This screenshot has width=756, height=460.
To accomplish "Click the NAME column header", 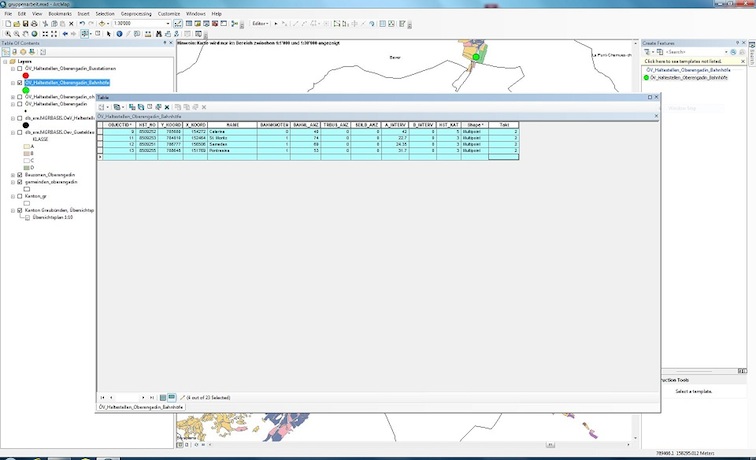I will (233, 124).
